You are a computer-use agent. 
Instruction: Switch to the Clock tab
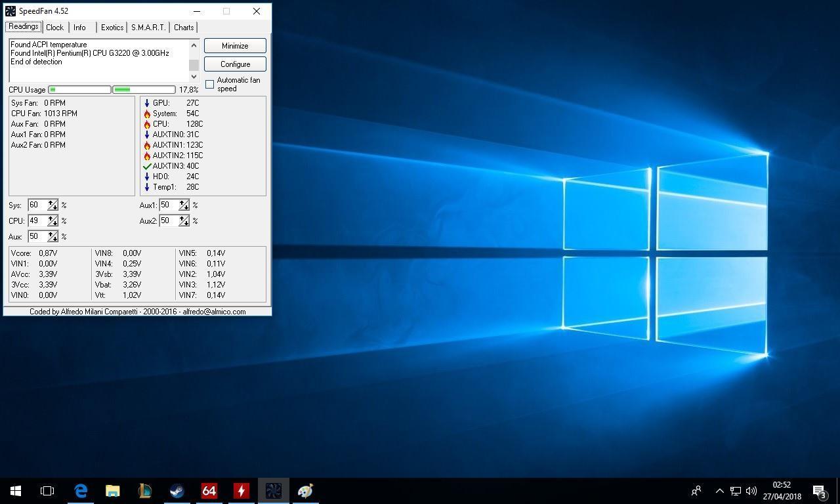click(x=54, y=28)
